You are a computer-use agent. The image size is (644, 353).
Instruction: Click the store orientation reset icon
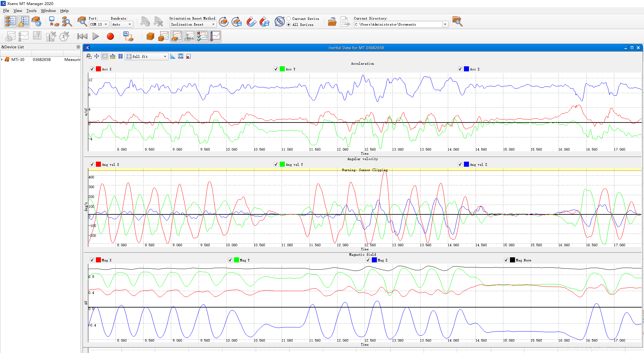pyautogui.click(x=237, y=21)
